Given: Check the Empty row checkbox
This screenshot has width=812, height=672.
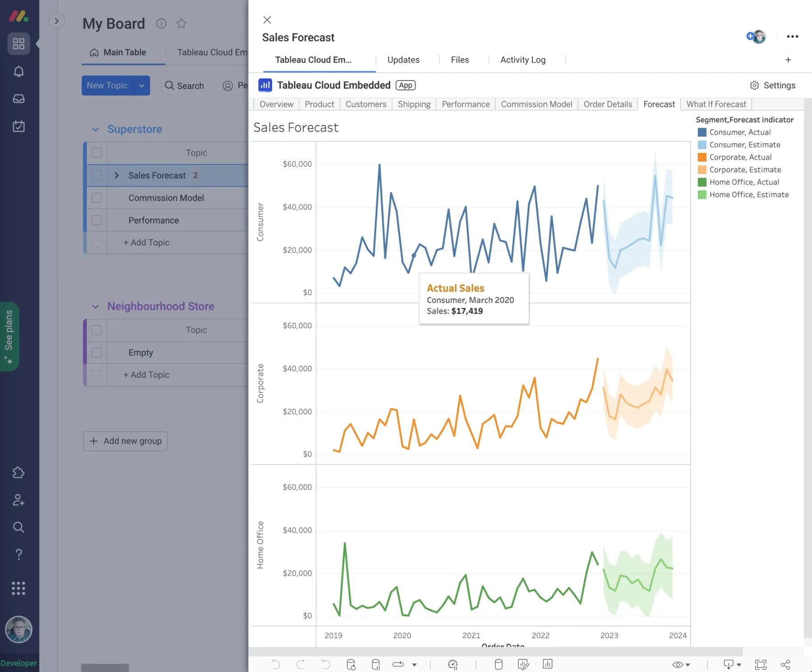Looking at the screenshot, I should click(x=97, y=352).
